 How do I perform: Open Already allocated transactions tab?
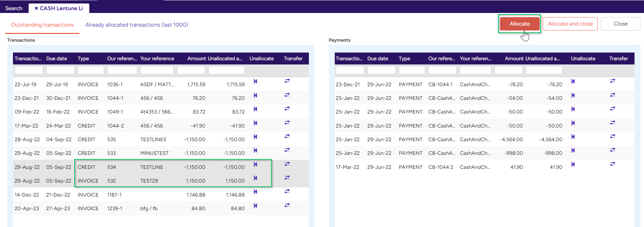click(x=137, y=25)
